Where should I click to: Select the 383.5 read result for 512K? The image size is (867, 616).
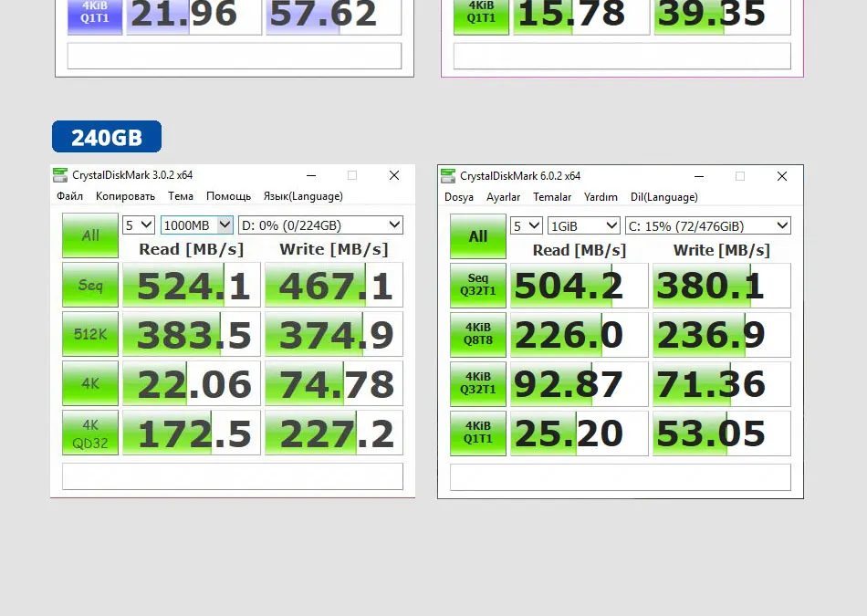(x=192, y=334)
